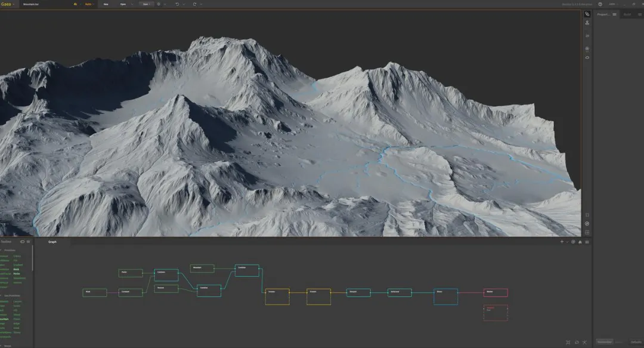Click the home icon in graph toolbar
The height and width of the screenshot is (348, 644).
(580, 242)
